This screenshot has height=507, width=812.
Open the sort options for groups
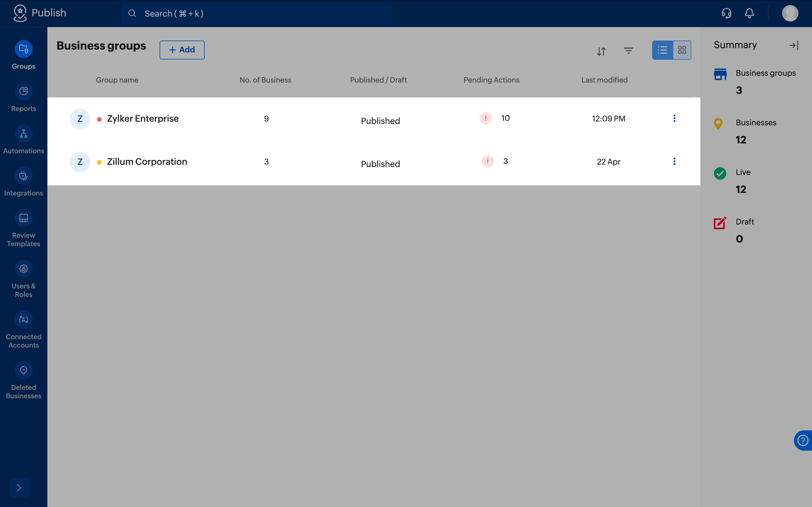(601, 51)
